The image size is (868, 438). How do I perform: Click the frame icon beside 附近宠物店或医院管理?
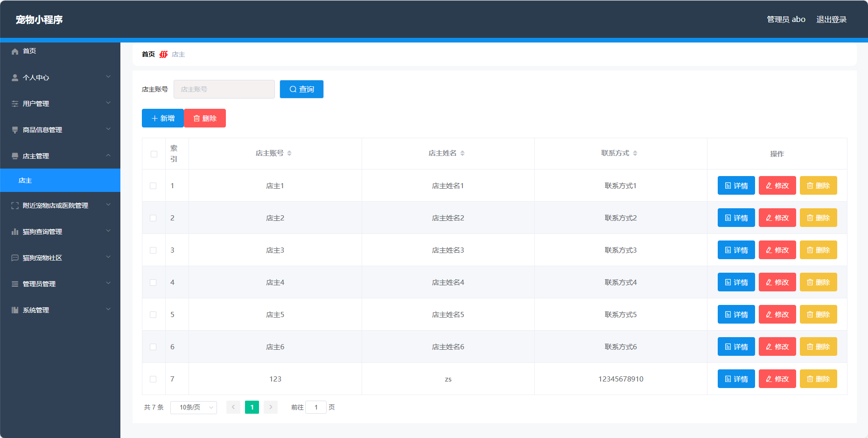coord(15,205)
